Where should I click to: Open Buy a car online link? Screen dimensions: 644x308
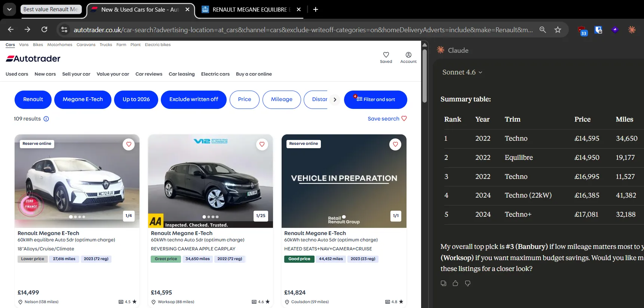tap(254, 74)
